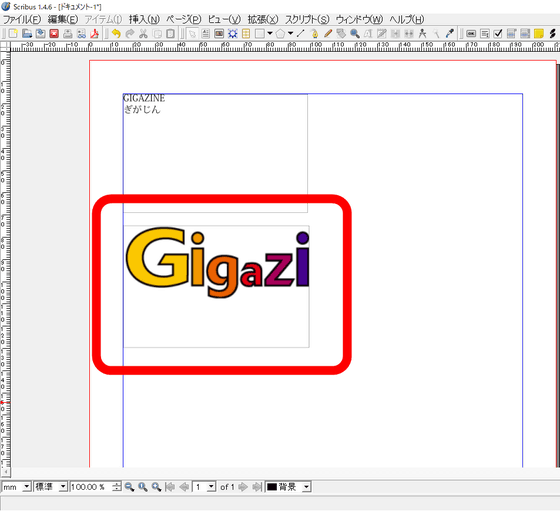Select the Insert Image Frame tool
Image resolution: width=560 pixels, height=511 pixels.
pyautogui.click(x=219, y=34)
